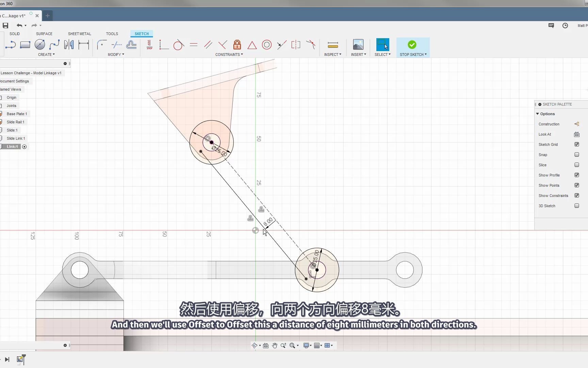Screen dimensions: 588x368
Task: Select the Sketch Dimension tool
Action: [84, 45]
